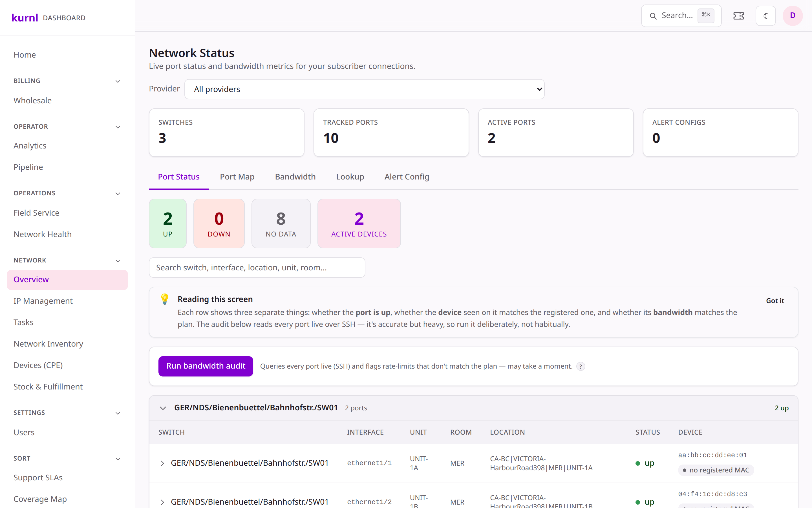Click the INTERFACE column header
The image size is (812, 508).
tap(365, 432)
